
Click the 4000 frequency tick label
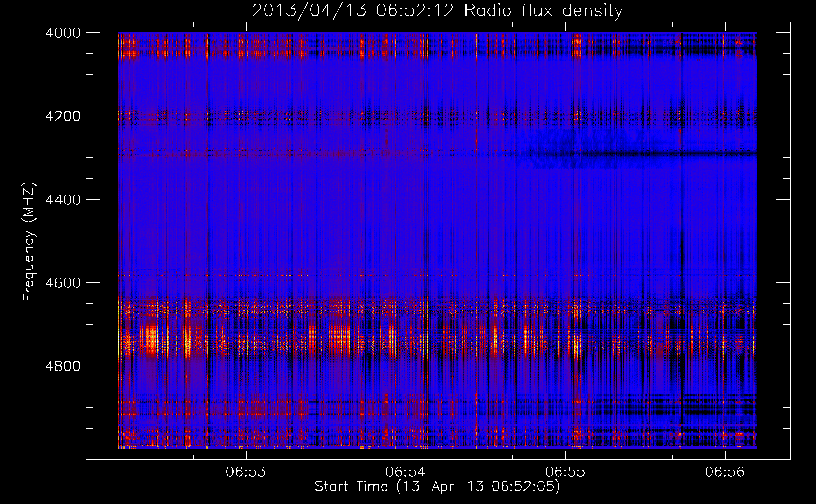pyautogui.click(x=63, y=33)
